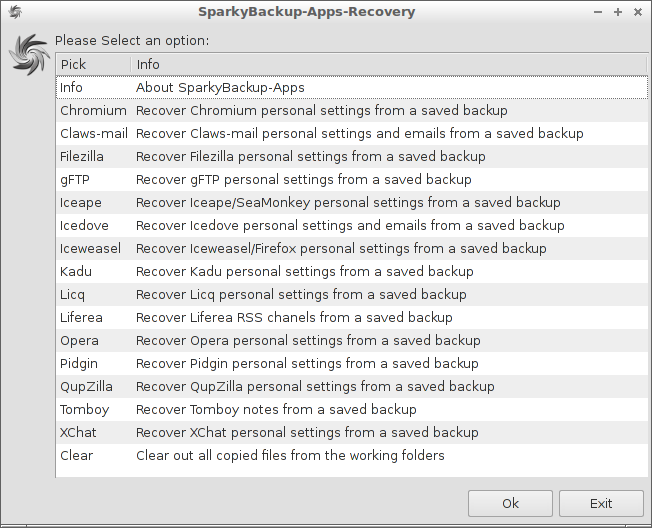Select the XChat option

(78, 432)
